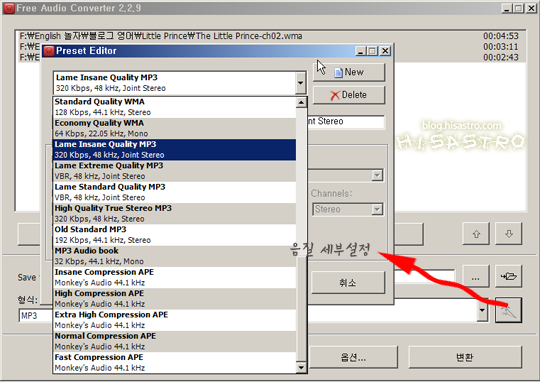Click the New preset button
This screenshot has width=540, height=382.
(x=349, y=72)
